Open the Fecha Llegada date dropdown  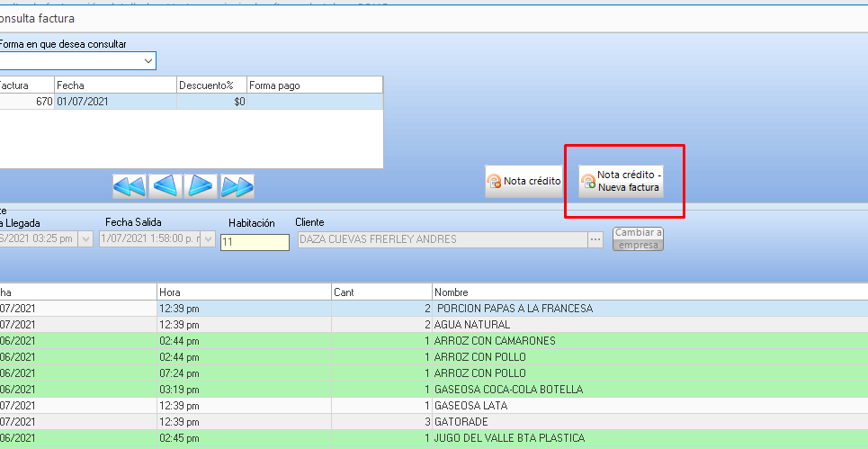click(85, 239)
